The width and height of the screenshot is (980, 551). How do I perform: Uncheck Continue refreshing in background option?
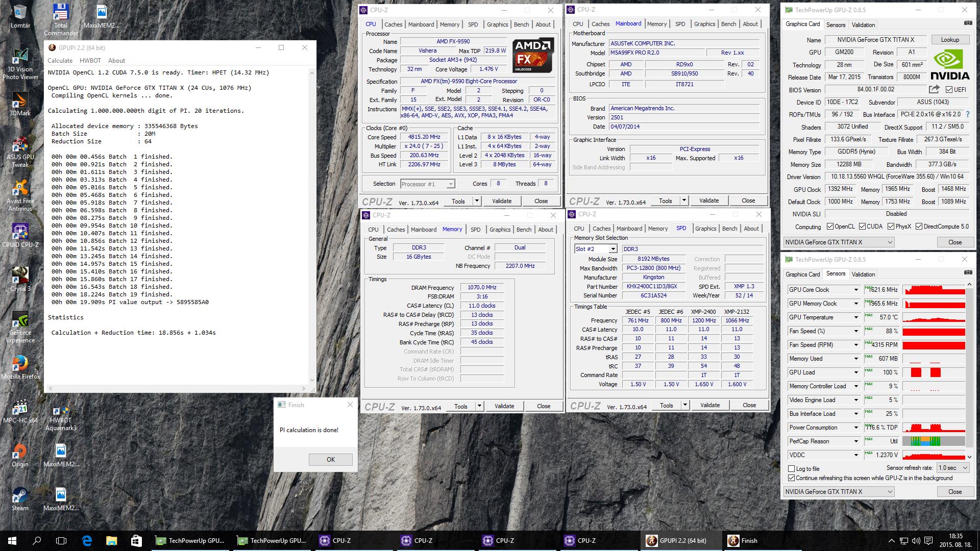tap(792, 478)
